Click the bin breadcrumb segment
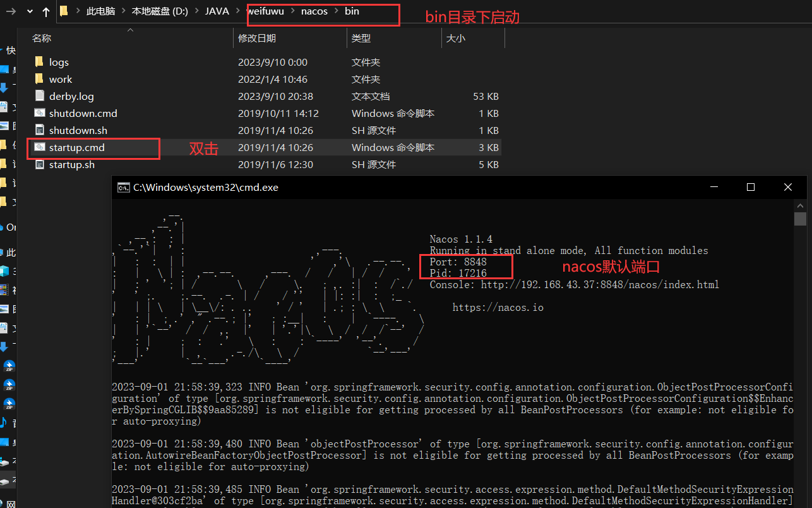Image resolution: width=812 pixels, height=508 pixels. point(352,11)
